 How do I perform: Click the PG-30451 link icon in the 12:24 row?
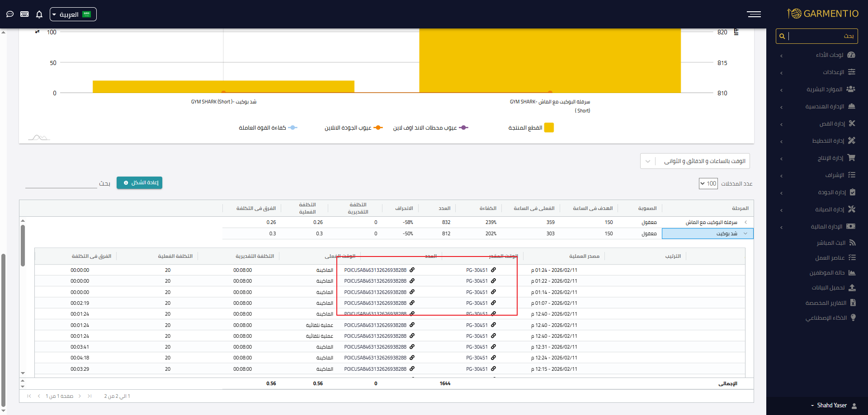(493, 358)
